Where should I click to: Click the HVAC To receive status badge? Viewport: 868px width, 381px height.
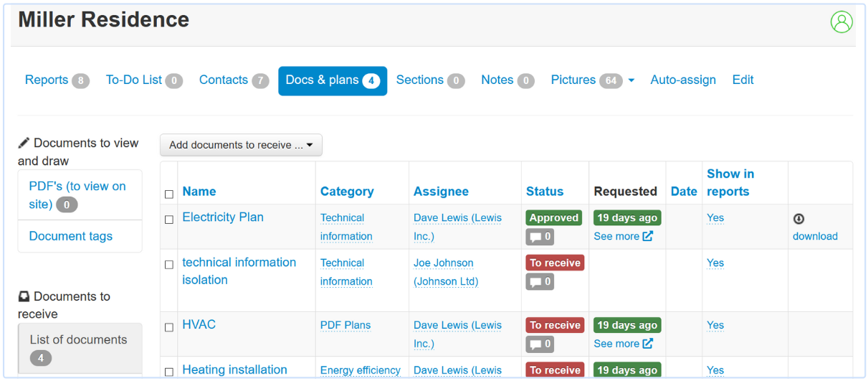click(x=555, y=326)
